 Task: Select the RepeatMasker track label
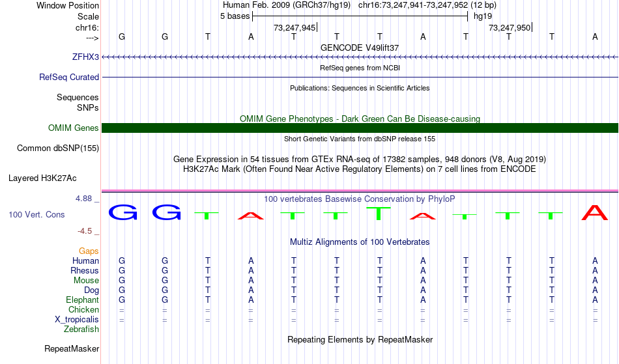point(72,348)
